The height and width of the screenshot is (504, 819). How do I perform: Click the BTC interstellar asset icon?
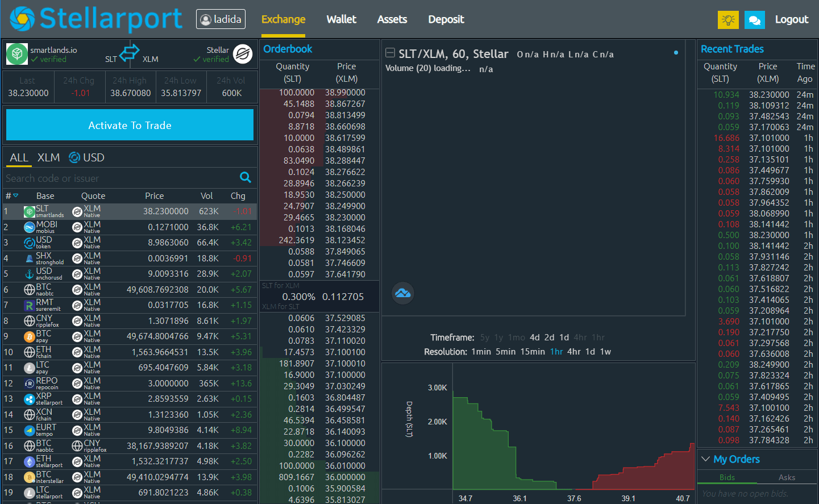(30, 477)
